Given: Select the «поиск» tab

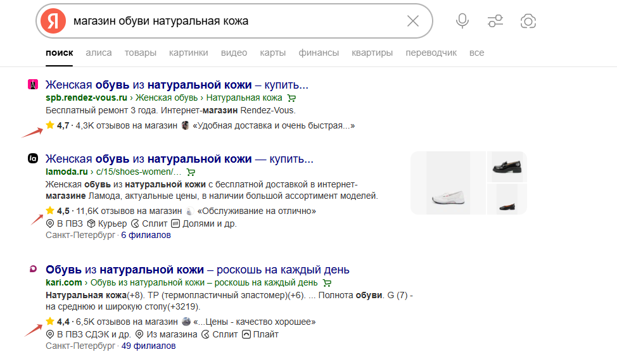Looking at the screenshot, I should 60,53.
